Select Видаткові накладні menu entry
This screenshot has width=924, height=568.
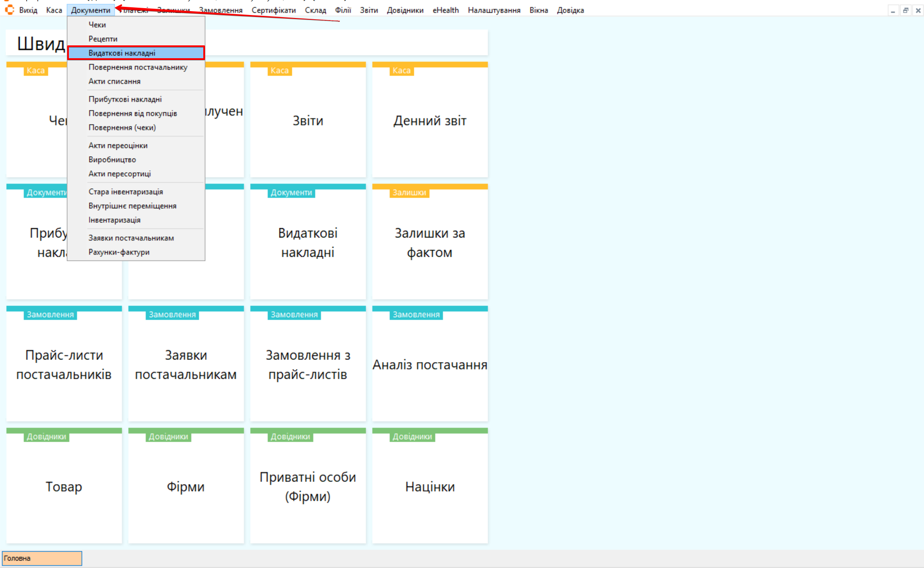(122, 53)
